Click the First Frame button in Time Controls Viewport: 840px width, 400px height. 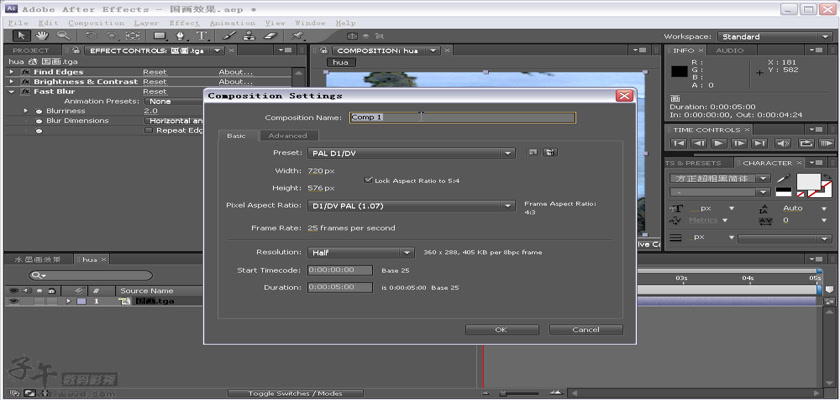point(678,143)
